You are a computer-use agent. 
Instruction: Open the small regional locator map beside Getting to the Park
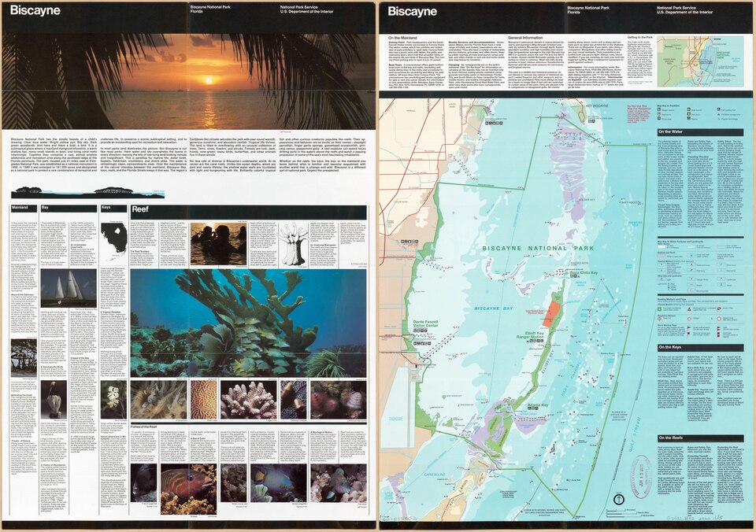pyautogui.click(x=701, y=61)
